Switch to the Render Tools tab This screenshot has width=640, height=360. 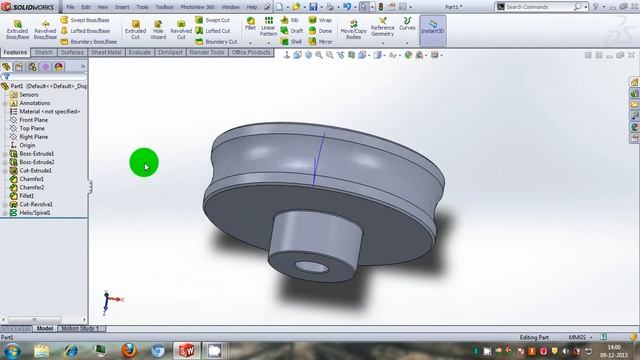[x=207, y=52]
